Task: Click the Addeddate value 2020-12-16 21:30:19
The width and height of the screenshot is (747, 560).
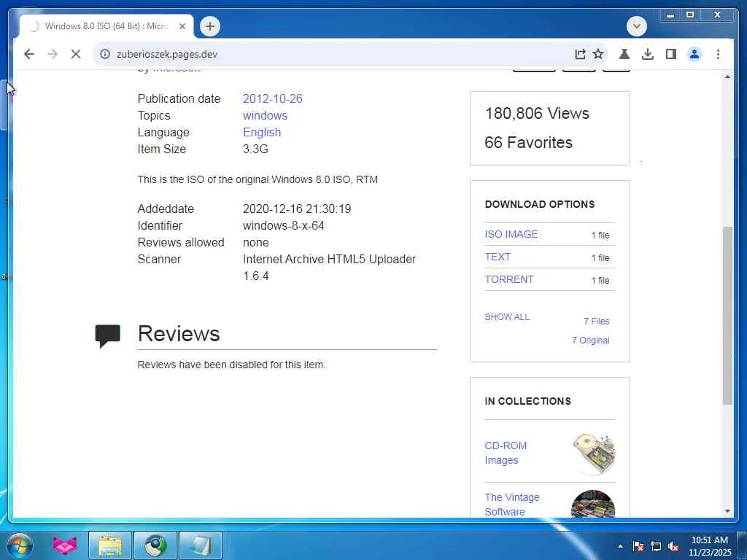Action: coord(297,209)
